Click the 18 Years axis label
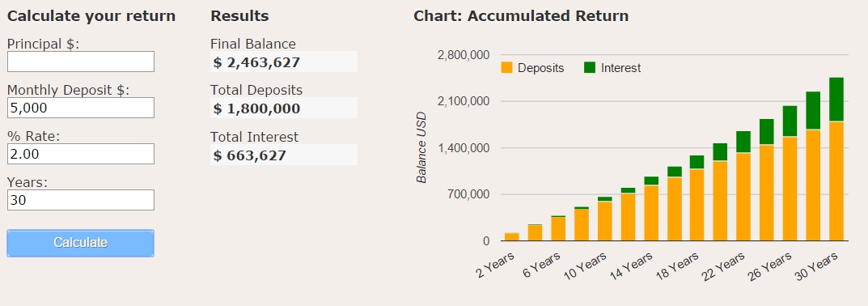 point(676,265)
